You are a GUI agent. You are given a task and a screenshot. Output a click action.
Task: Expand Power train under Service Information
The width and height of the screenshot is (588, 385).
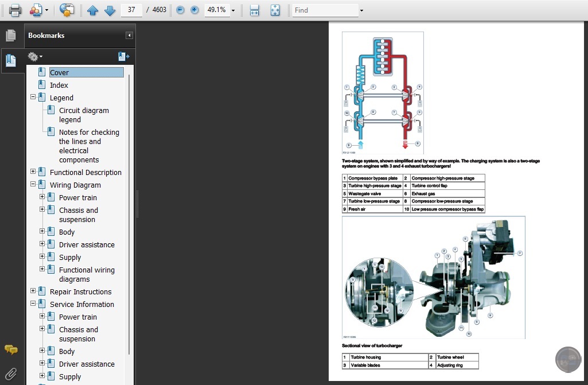click(42, 316)
